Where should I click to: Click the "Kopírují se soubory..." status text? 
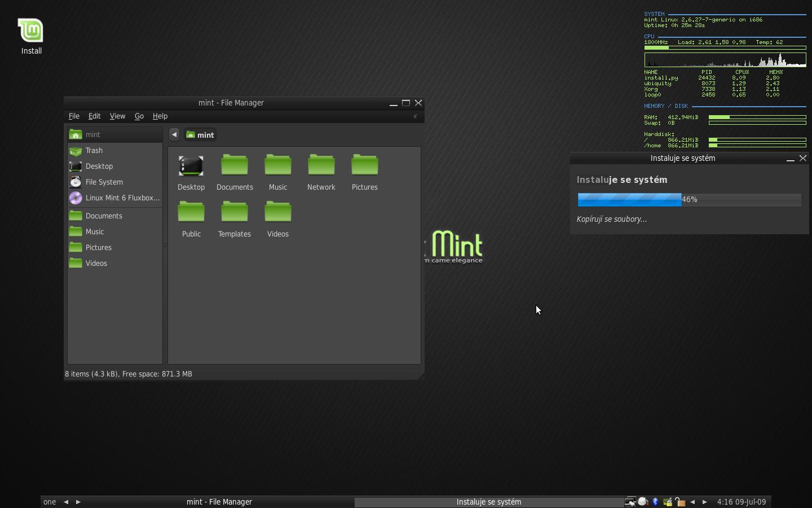click(x=612, y=219)
